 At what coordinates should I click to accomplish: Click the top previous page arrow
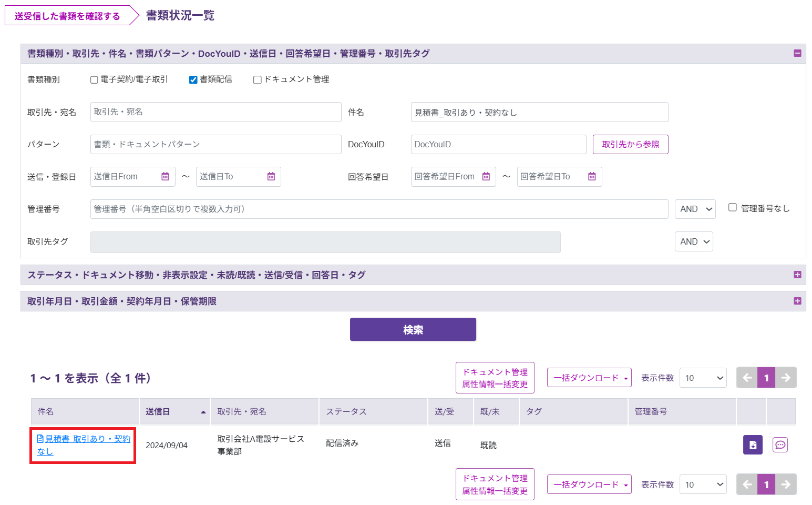[x=747, y=378]
